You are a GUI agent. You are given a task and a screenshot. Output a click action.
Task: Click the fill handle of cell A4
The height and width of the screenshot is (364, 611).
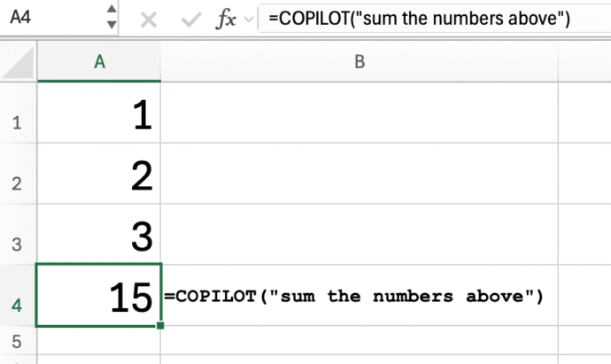coord(160,325)
